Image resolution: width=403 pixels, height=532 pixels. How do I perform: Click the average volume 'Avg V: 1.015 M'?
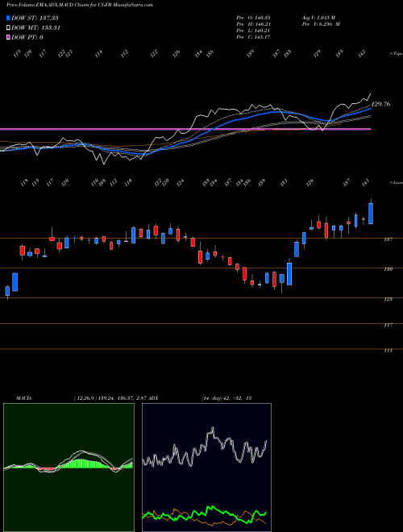coord(318,17)
